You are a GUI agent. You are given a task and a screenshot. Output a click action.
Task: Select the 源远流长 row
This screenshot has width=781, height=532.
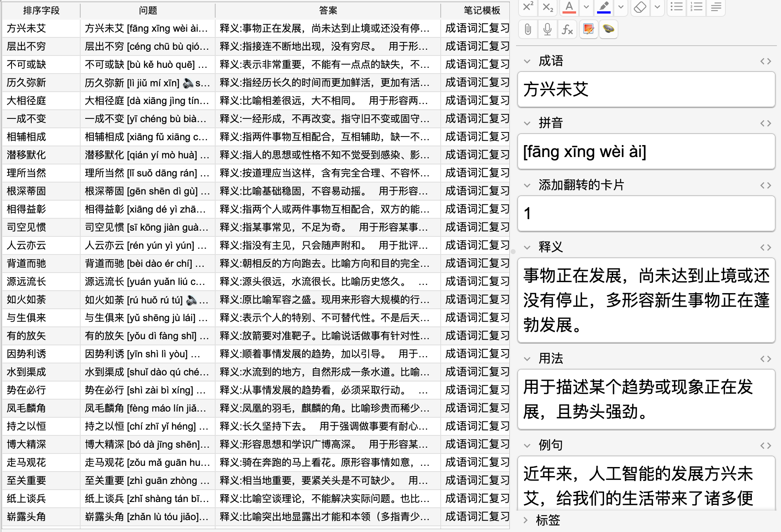tap(256, 282)
